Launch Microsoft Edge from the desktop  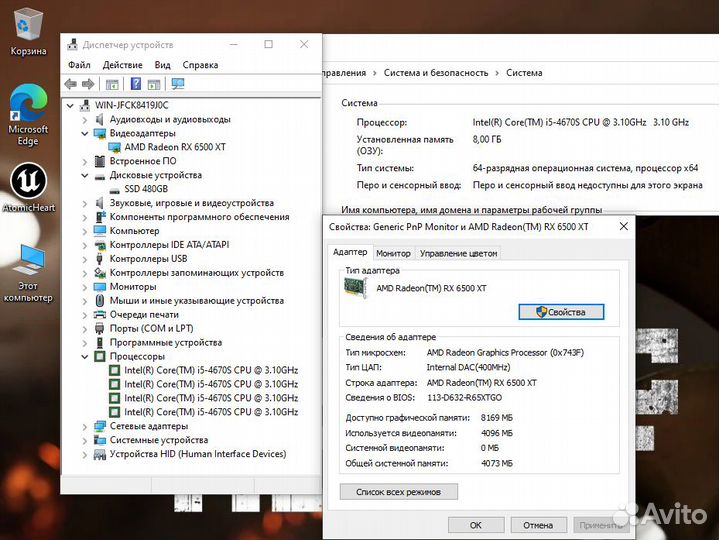28,115
